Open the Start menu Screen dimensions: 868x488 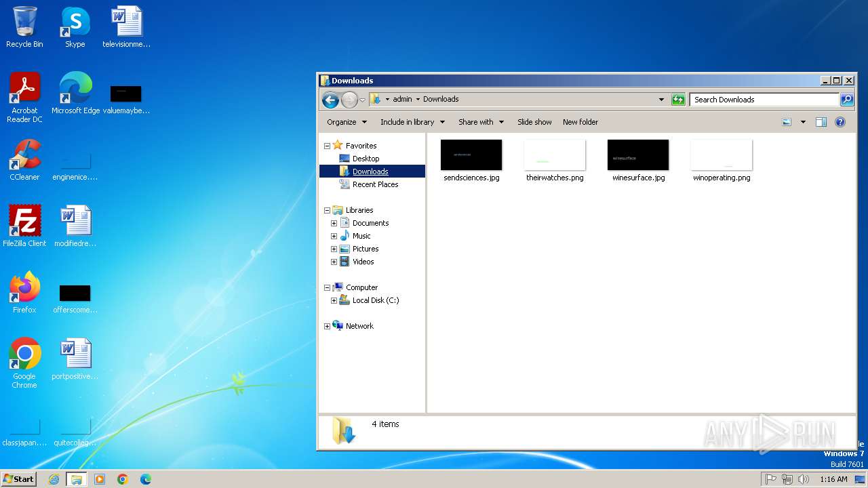(18, 479)
